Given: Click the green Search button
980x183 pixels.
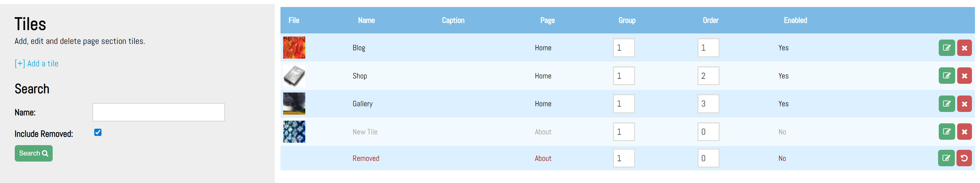Looking at the screenshot, I should (x=34, y=154).
